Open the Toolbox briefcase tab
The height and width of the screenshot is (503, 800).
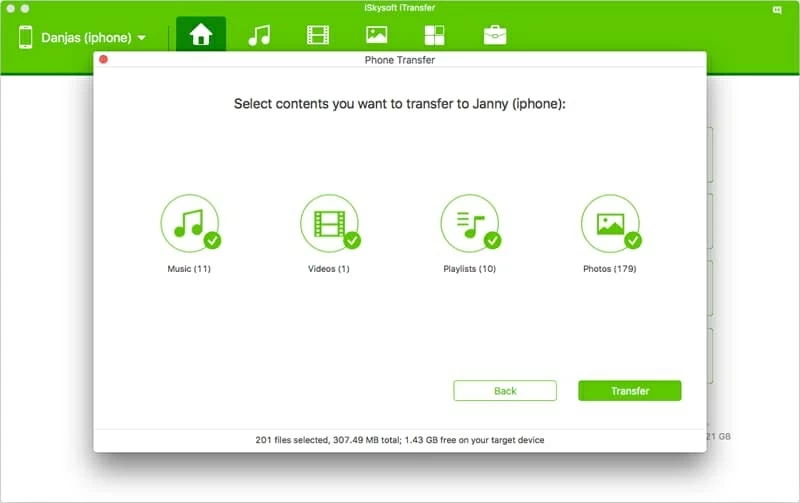[494, 36]
